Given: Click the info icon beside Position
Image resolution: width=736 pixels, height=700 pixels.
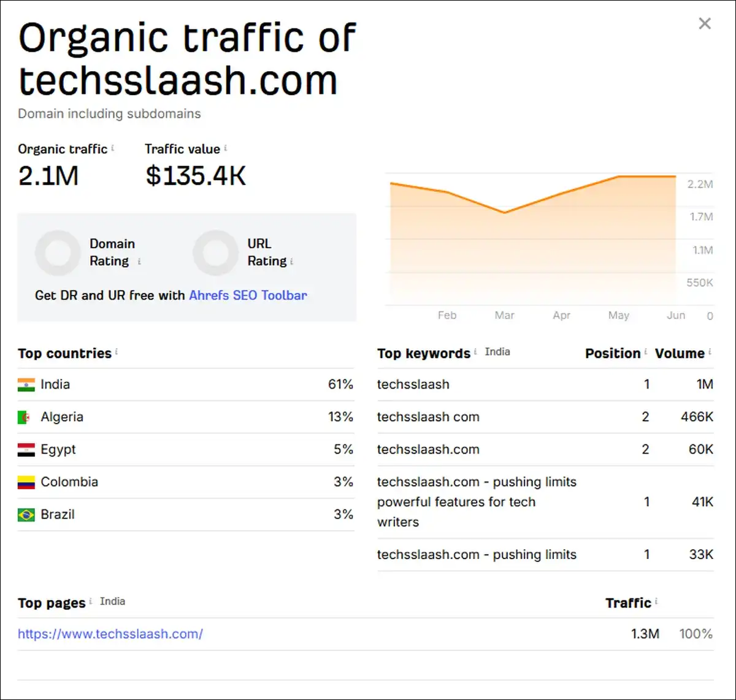Looking at the screenshot, I should click(x=646, y=352).
